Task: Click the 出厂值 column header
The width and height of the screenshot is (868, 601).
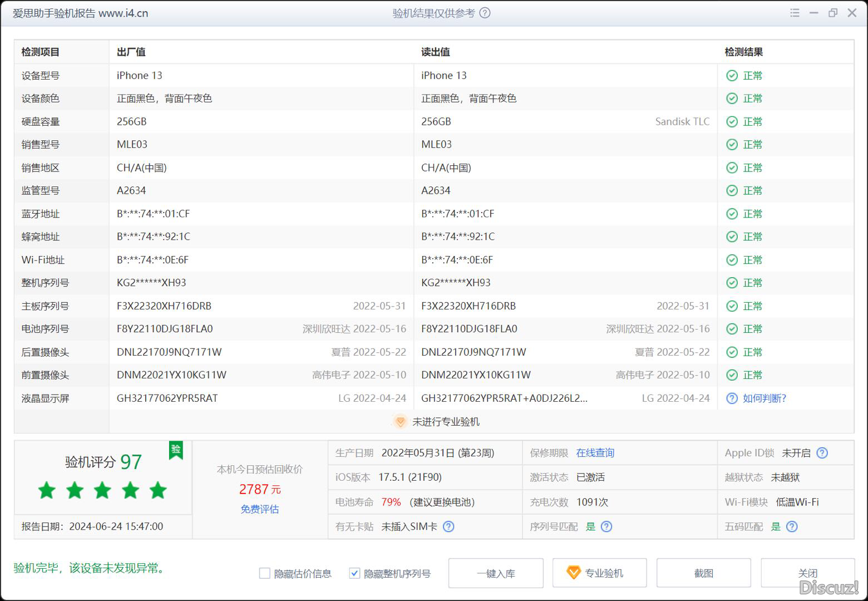Action: 131,52
